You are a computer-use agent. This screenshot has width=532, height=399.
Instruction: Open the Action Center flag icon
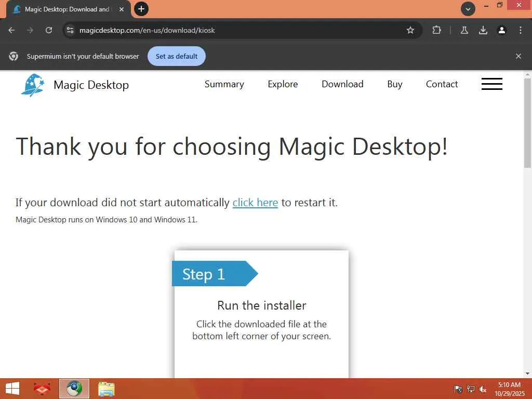pos(458,389)
